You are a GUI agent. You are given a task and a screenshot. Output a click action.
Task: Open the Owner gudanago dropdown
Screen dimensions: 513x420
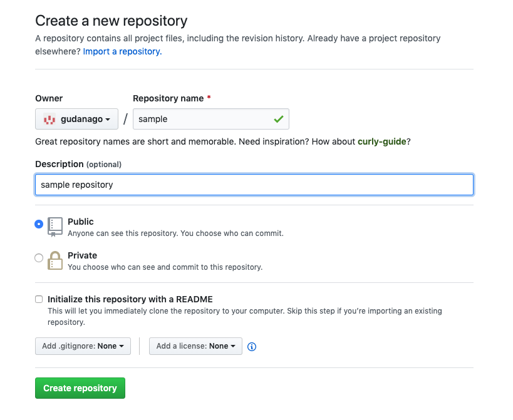77,119
